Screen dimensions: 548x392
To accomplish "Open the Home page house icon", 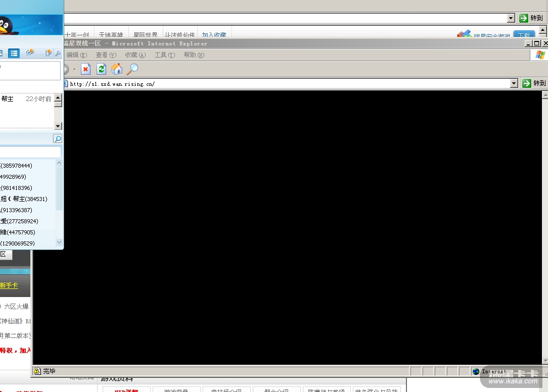I will 117,69.
